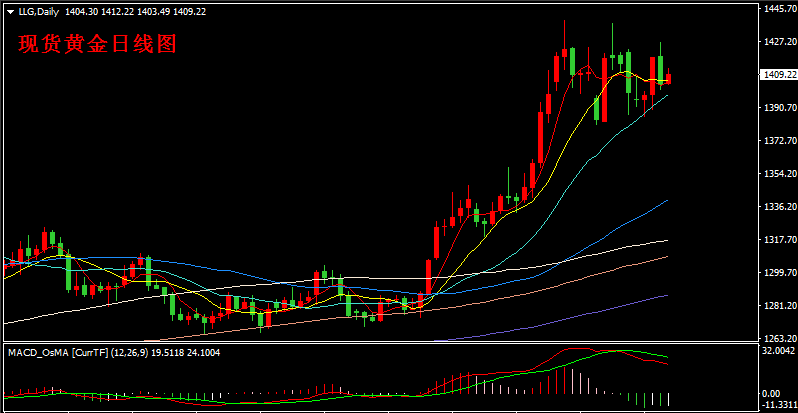Click the 1299.70 price scale label

[x=779, y=273]
